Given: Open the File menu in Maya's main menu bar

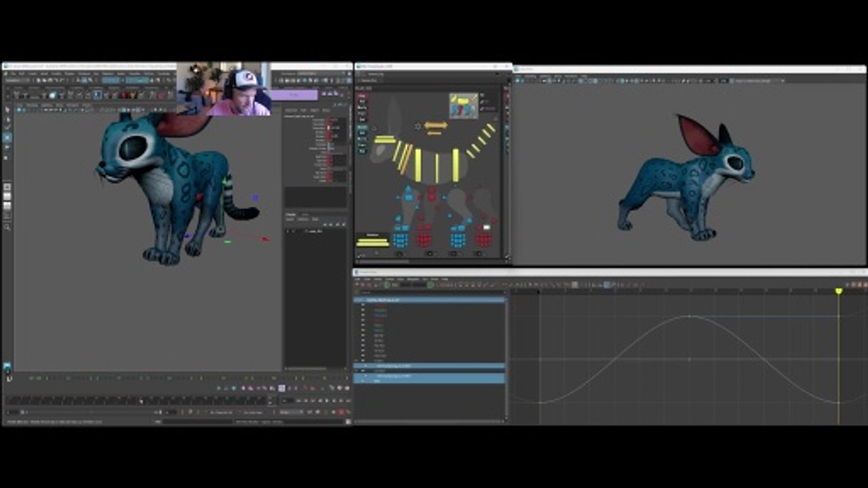Looking at the screenshot, I should click(13, 73).
